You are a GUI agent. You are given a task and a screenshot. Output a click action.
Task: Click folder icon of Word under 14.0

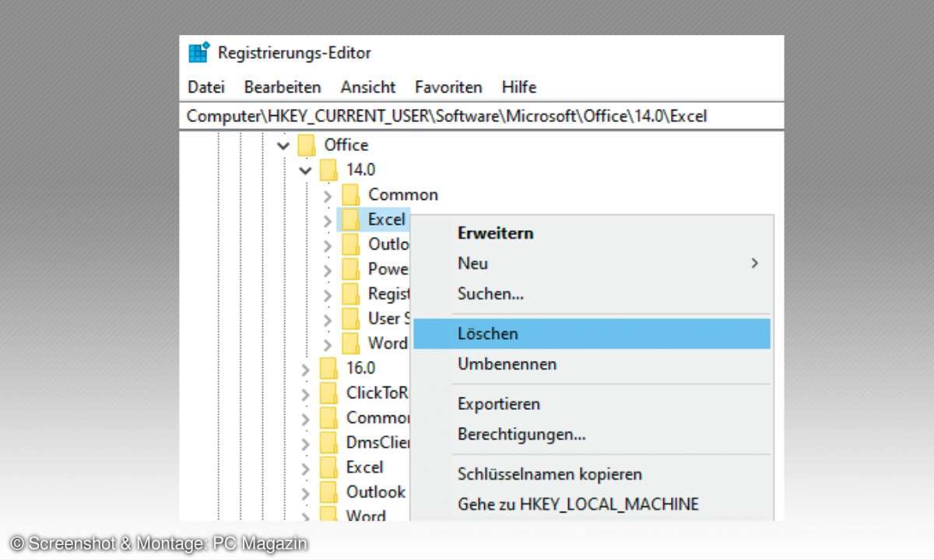coord(350,343)
